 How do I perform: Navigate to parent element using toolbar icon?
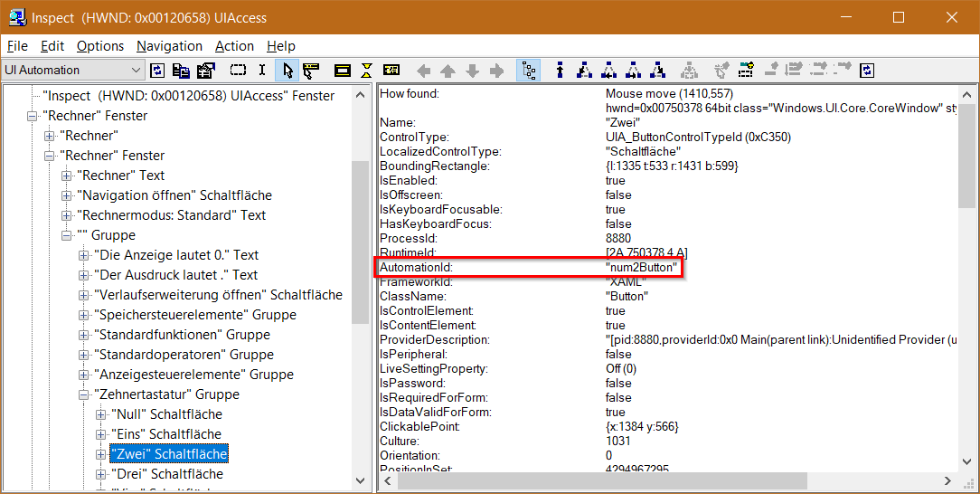click(x=561, y=71)
